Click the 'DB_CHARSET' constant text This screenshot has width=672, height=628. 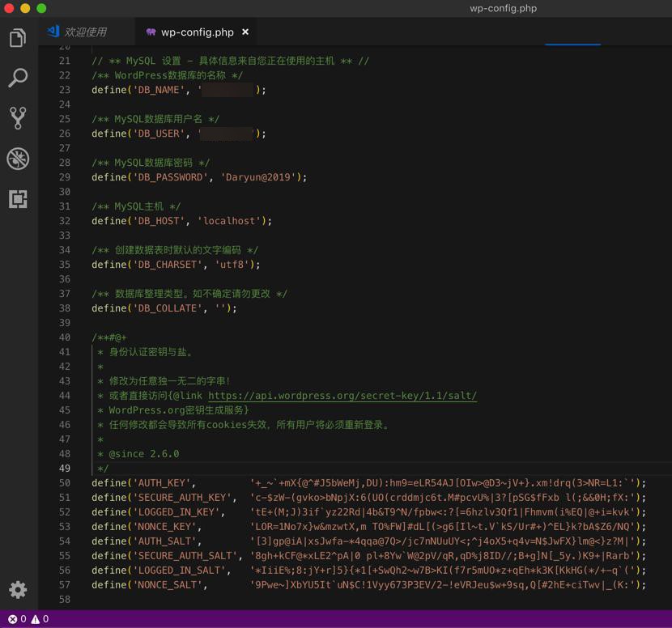168,265
